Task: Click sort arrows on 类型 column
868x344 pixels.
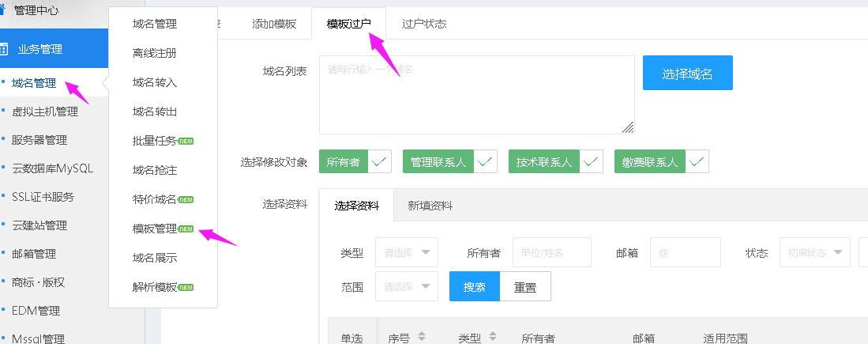Action: tap(492, 337)
